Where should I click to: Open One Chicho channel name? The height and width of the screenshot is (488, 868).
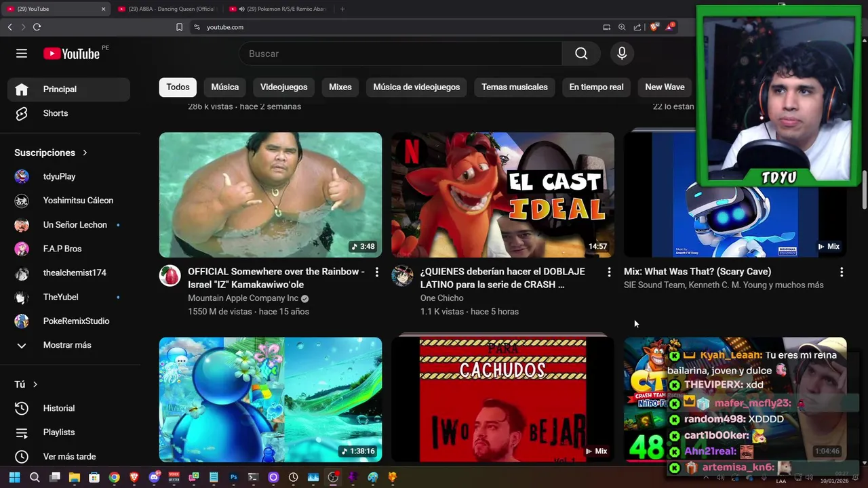point(441,298)
